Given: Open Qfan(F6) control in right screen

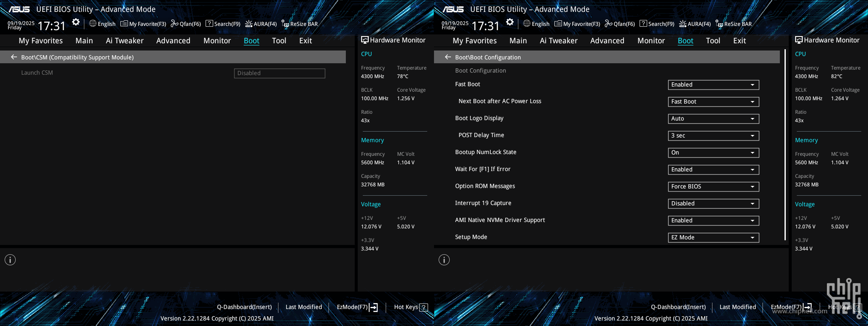Looking at the screenshot, I should point(620,24).
